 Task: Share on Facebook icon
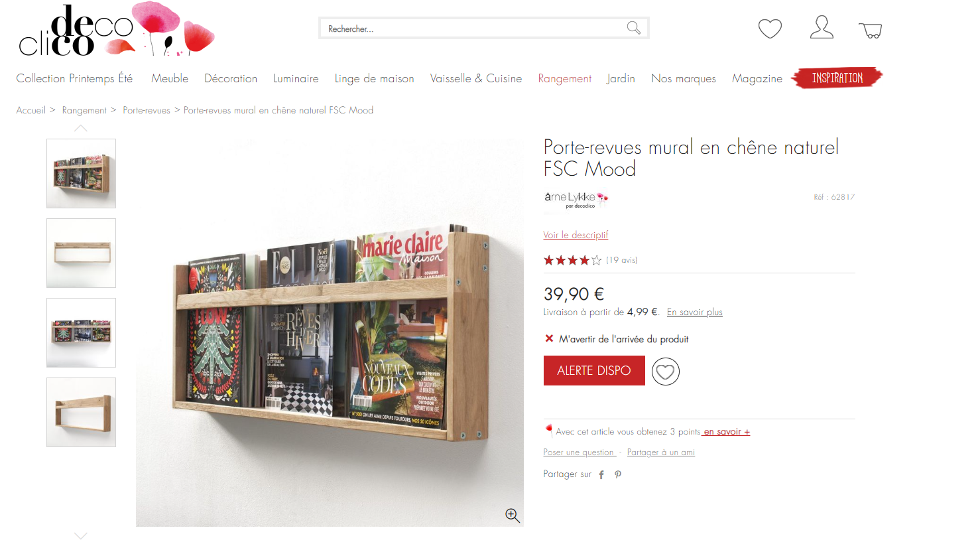tap(601, 474)
